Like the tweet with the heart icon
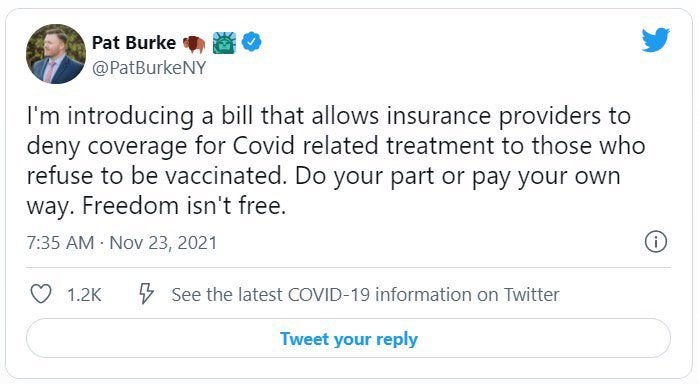The width and height of the screenshot is (699, 384). point(41,294)
